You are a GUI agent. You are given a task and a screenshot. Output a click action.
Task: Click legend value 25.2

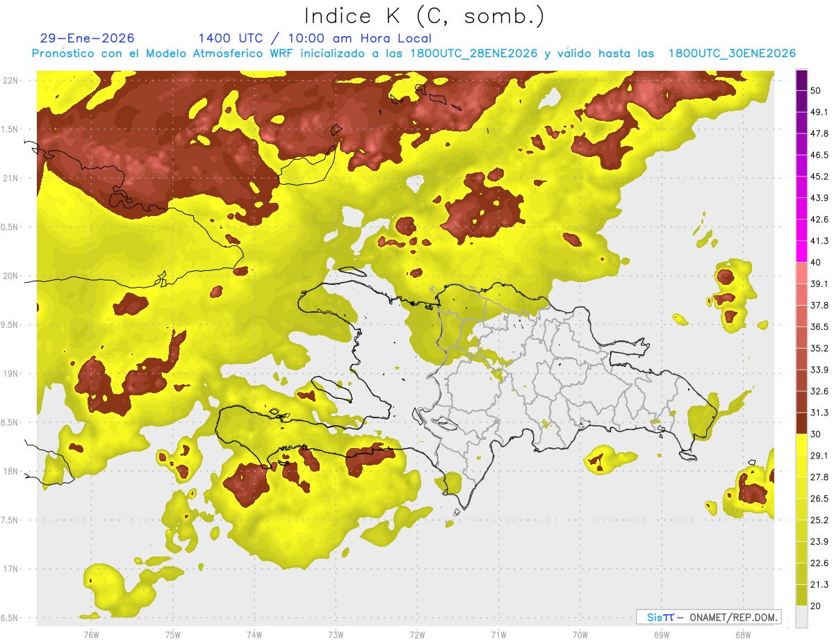tap(819, 520)
